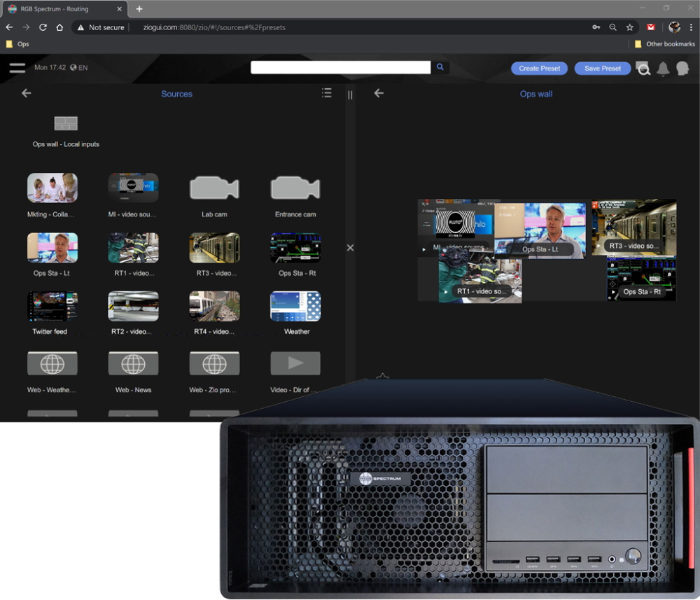Viewport: 700px width, 600px height.
Task: Toggle the list view in Sources header
Action: [x=326, y=92]
